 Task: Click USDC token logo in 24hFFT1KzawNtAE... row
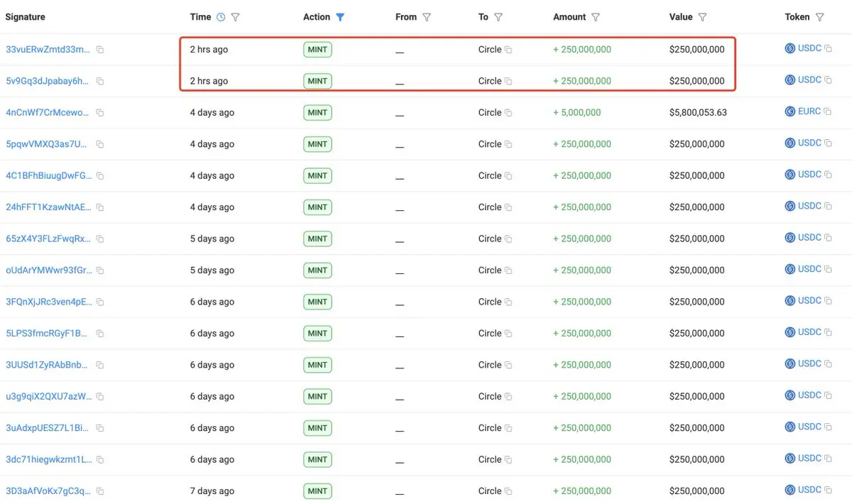coord(790,206)
